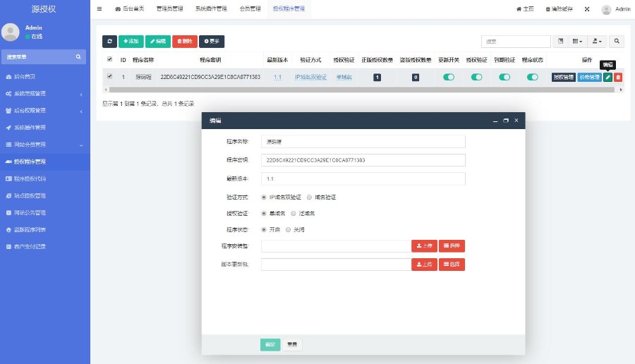Click the hamburger menu icon in top bar
This screenshot has width=635, height=364.
click(x=99, y=9)
